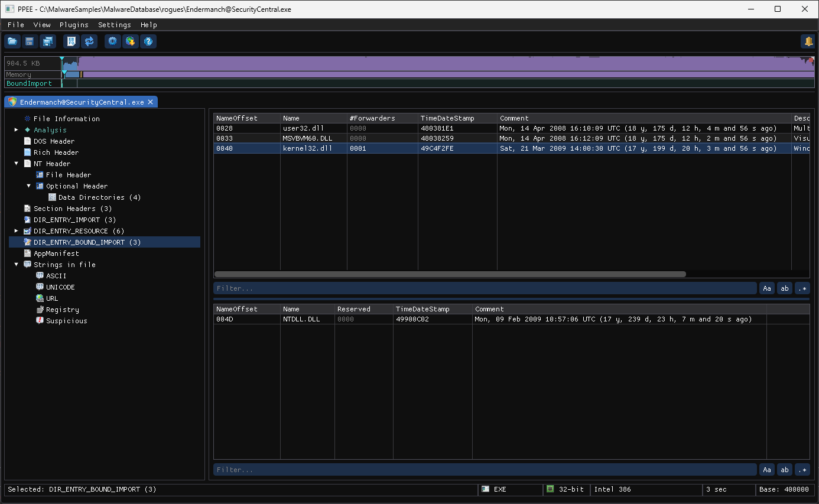Open the Settings menu
The height and width of the screenshot is (504, 819).
(115, 25)
